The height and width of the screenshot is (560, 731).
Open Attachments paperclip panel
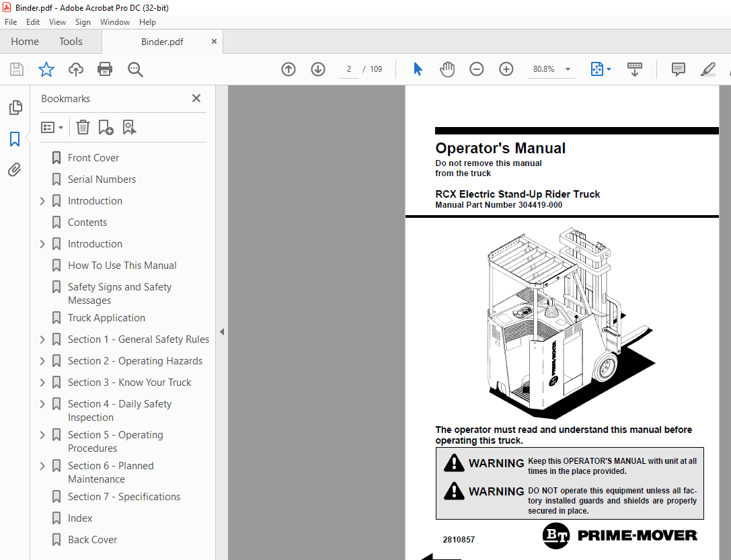(x=15, y=169)
